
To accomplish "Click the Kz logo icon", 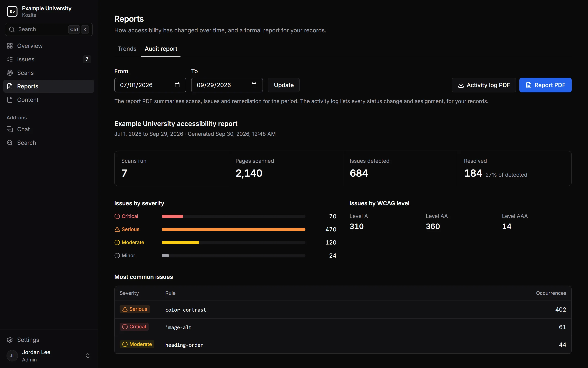I will pyautogui.click(x=12, y=11).
